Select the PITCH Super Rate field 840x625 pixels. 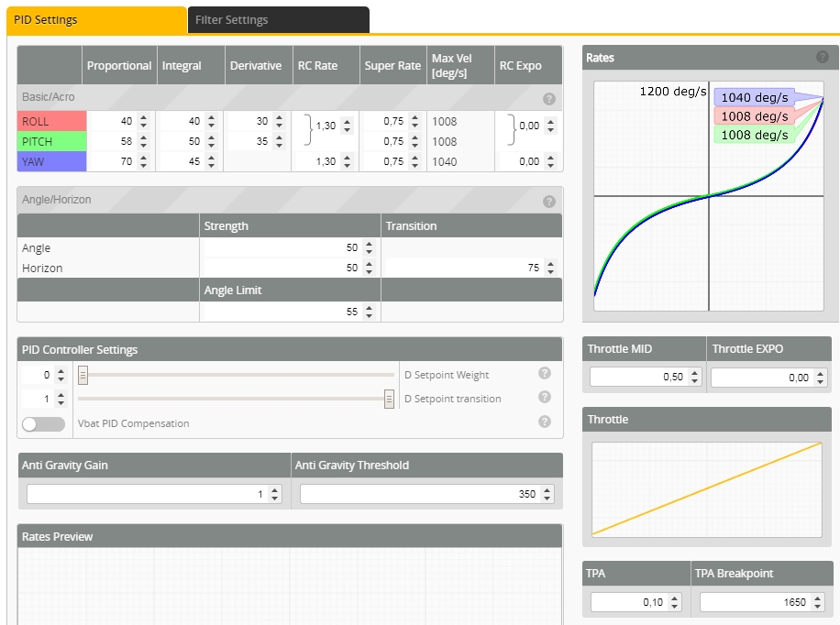(392, 141)
